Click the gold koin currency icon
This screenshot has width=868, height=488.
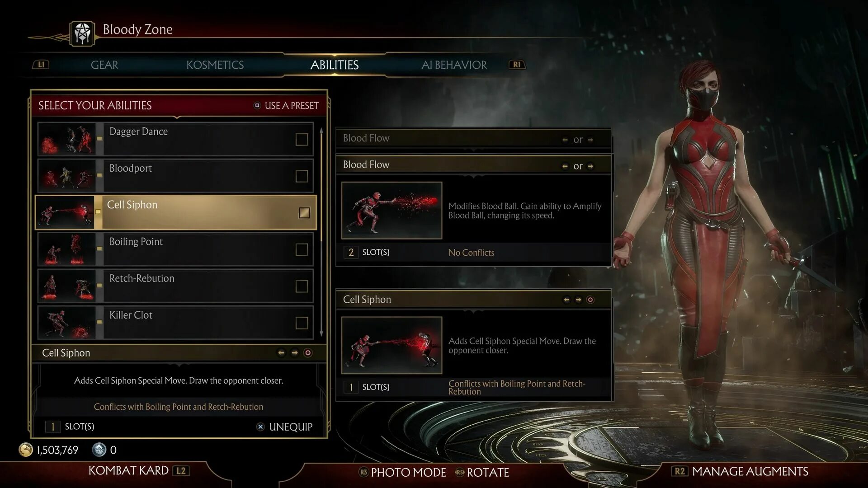tap(26, 450)
